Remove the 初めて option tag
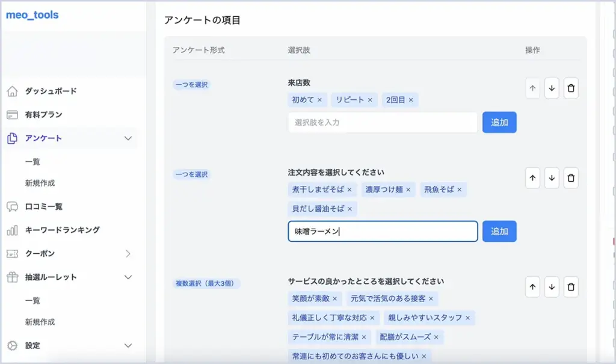The height and width of the screenshot is (364, 616). 319,100
